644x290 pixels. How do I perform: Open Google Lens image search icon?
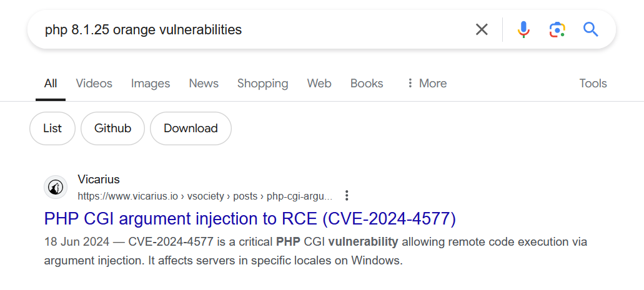click(557, 29)
